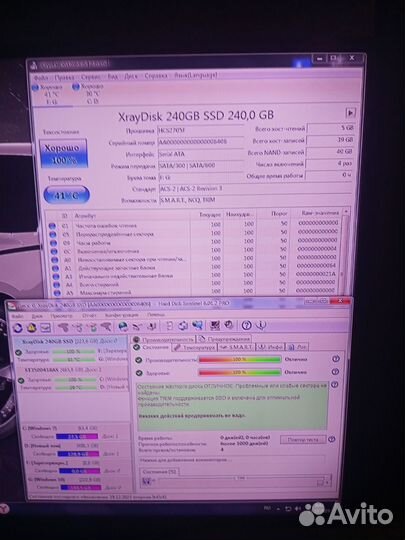Open the Диск menu in CrystalDiskInfo
405x540 pixels.
tap(131, 76)
